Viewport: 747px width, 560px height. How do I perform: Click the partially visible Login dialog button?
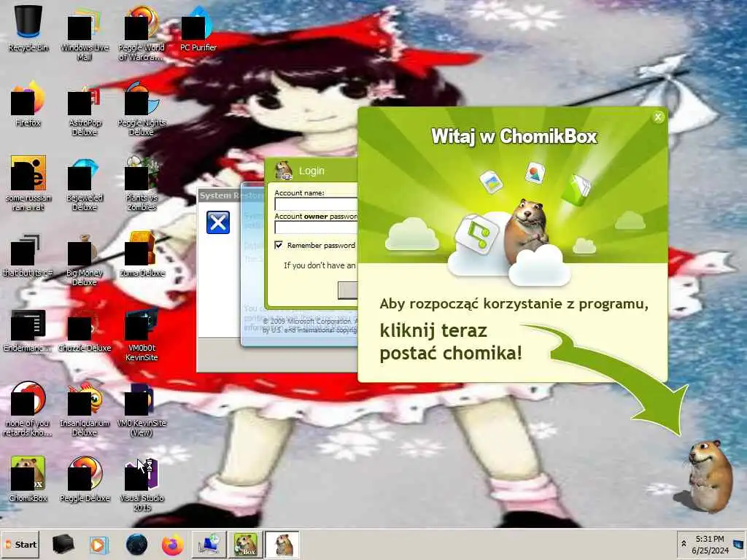348,290
